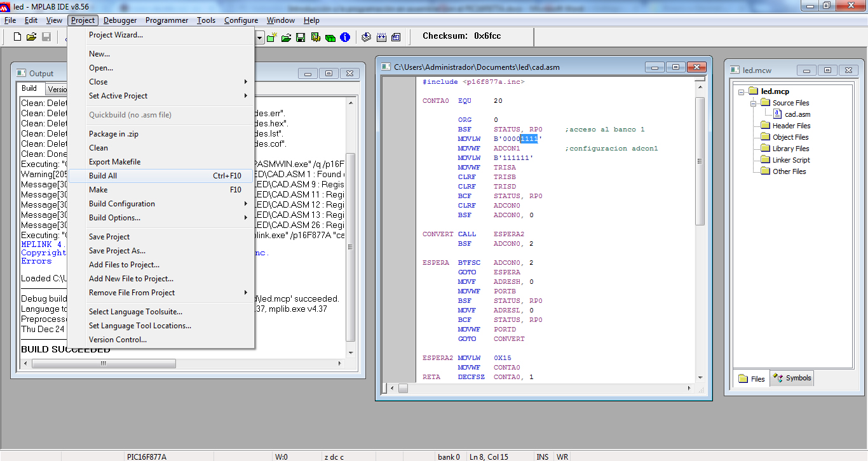Open the Debugger menu
Screen dimensions: 868x461
click(120, 20)
